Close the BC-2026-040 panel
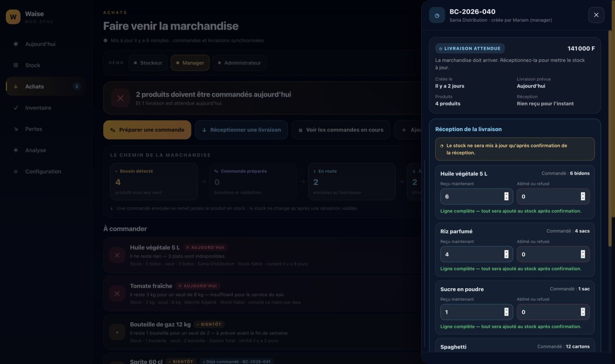This screenshot has height=364, width=615. [596, 15]
